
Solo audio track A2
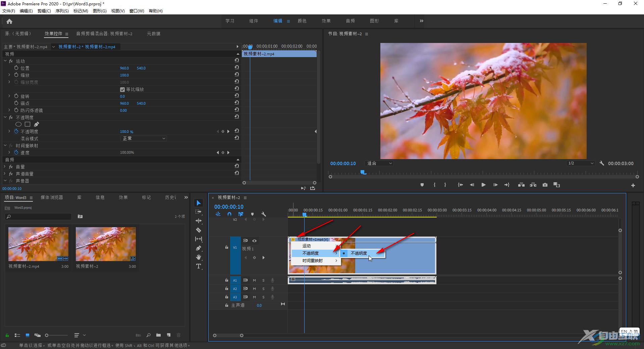[x=263, y=289]
